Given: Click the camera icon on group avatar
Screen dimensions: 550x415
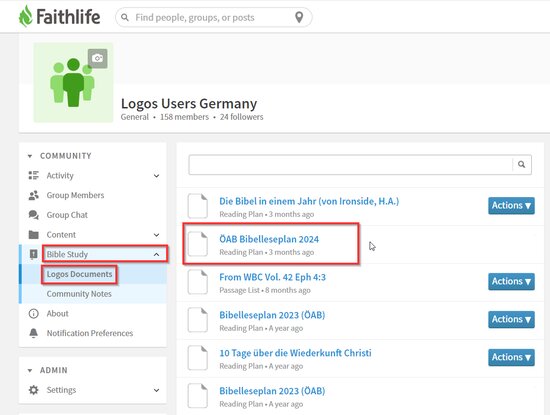Looking at the screenshot, I should 98,58.
